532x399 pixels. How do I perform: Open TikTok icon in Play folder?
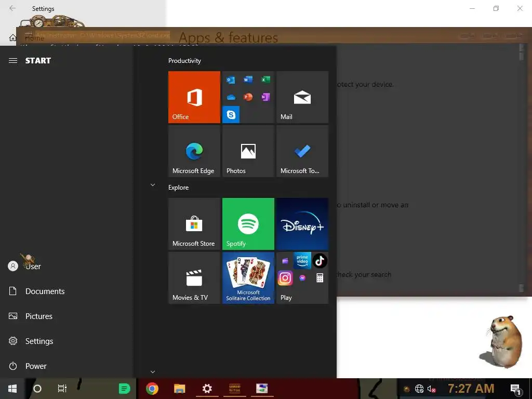[x=320, y=261]
